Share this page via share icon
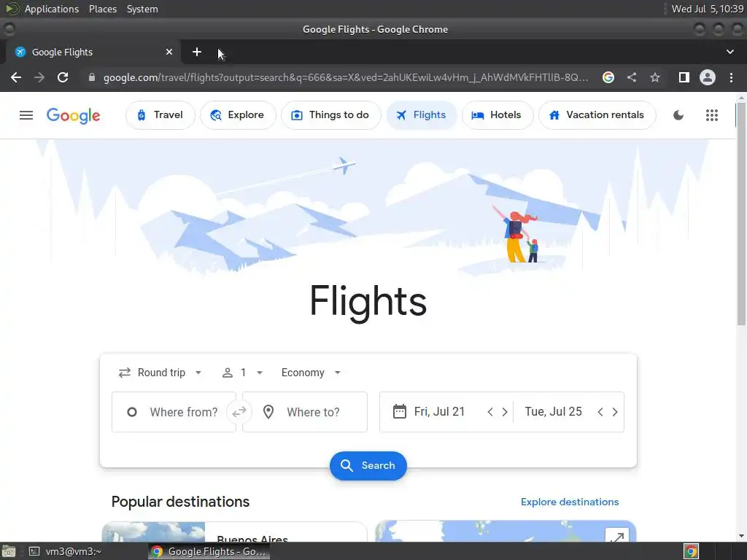Viewport: 747px width, 560px height. click(632, 77)
